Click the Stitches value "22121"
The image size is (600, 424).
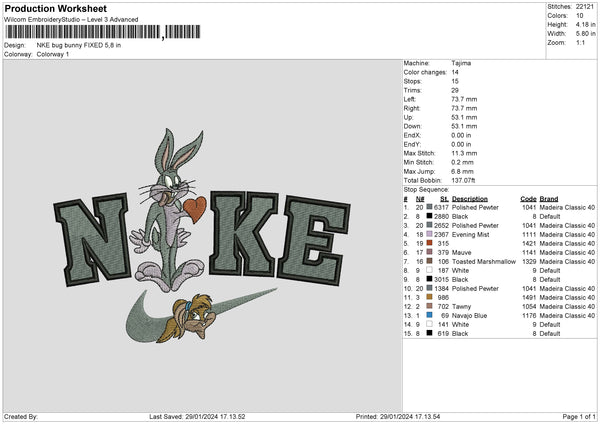pyautogui.click(x=585, y=7)
